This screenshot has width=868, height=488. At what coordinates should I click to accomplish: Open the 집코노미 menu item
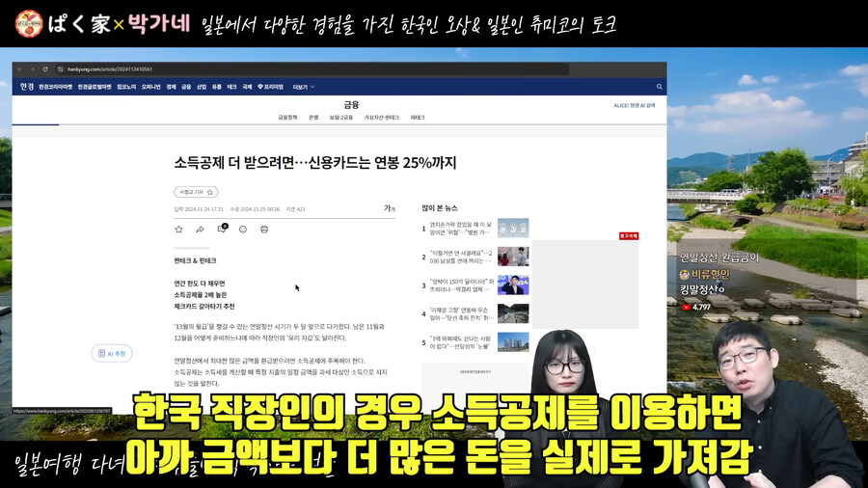126,87
